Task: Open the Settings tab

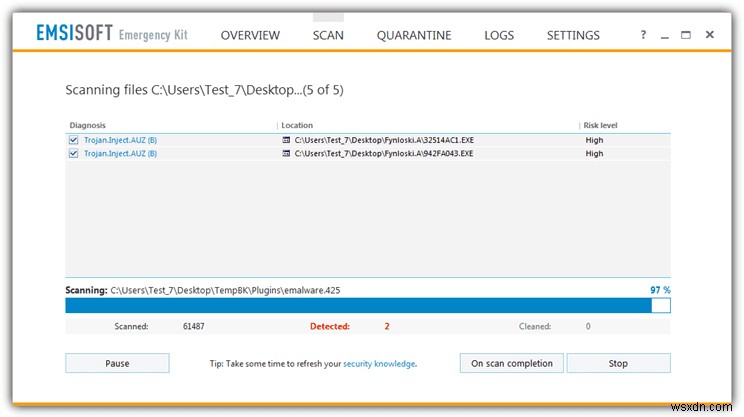Action: (573, 35)
